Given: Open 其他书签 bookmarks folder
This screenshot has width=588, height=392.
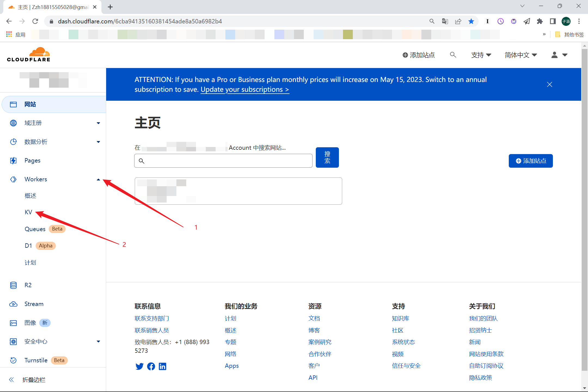Looking at the screenshot, I should point(569,35).
